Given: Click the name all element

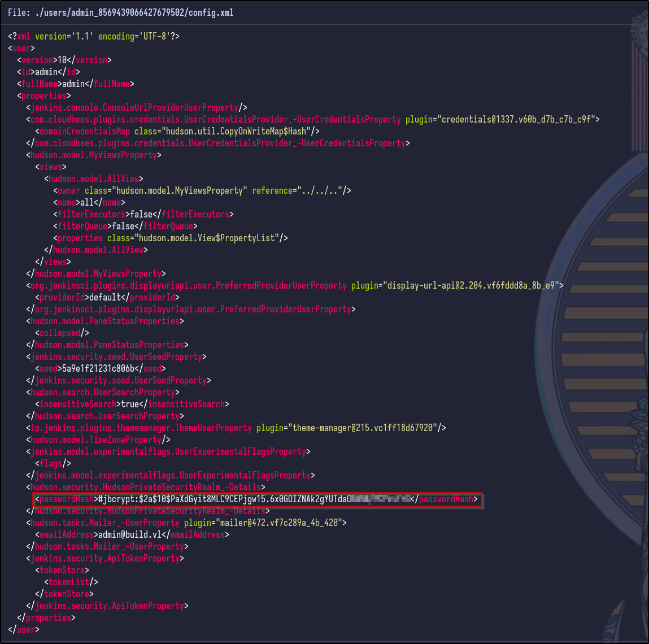Looking at the screenshot, I should point(89,202).
